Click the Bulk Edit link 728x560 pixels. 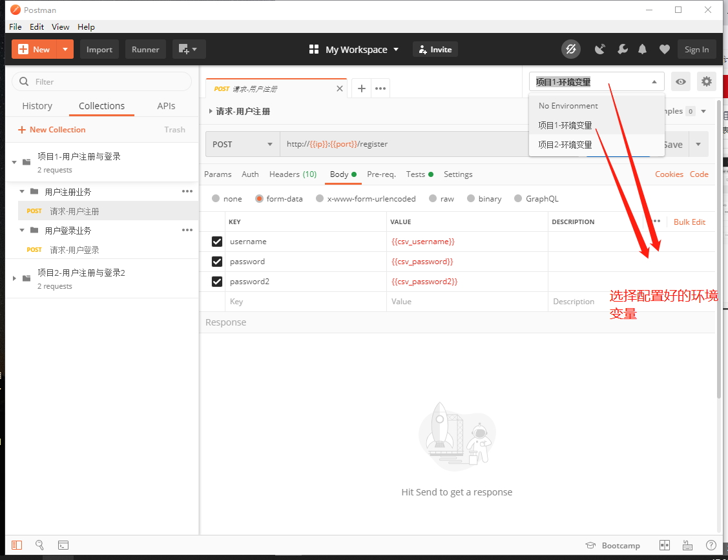pos(689,222)
